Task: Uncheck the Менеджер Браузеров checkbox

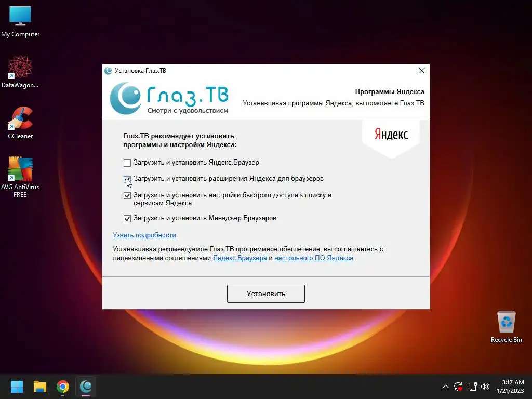Action: 127,219
